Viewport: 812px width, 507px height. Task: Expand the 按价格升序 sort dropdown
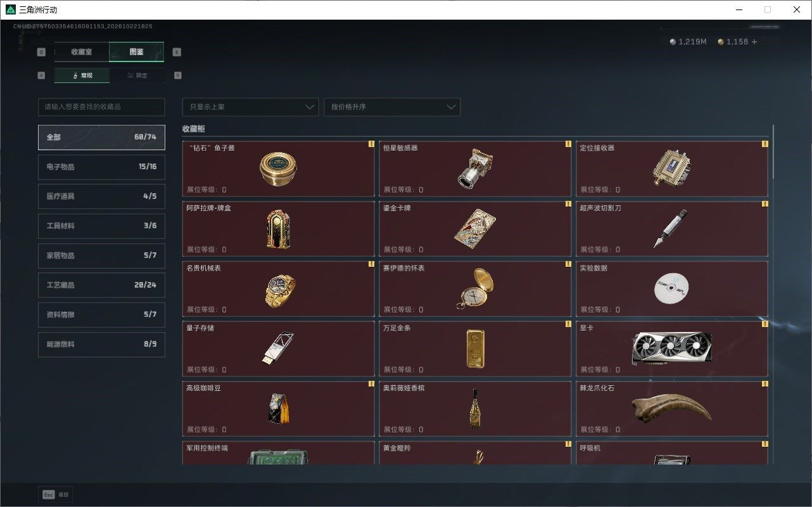[392, 107]
